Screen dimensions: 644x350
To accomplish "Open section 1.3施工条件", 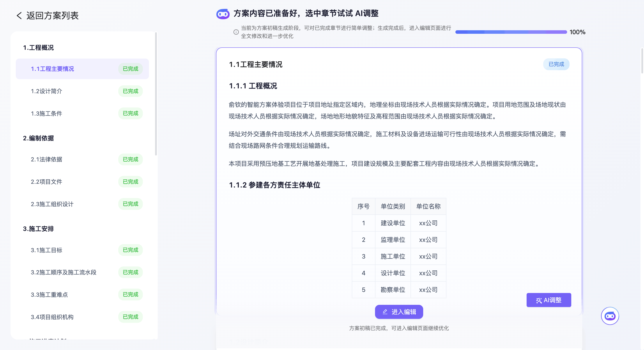I will [x=82, y=113].
